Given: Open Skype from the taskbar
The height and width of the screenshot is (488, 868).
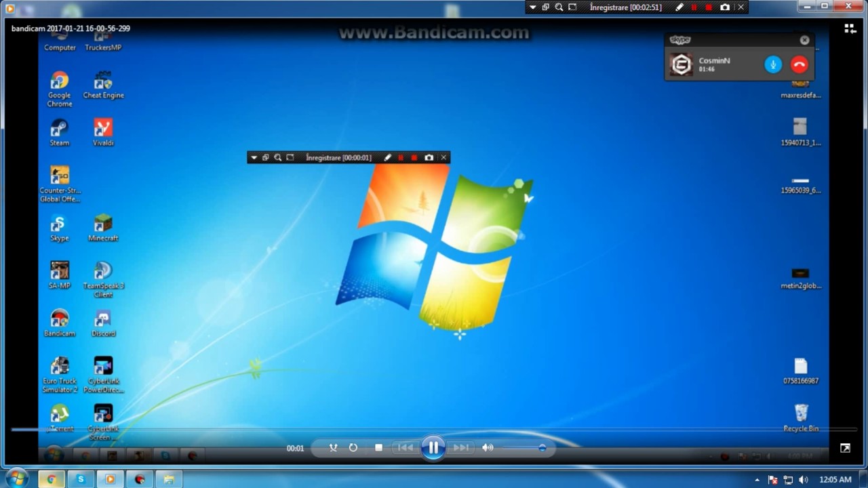Looking at the screenshot, I should point(81,479).
